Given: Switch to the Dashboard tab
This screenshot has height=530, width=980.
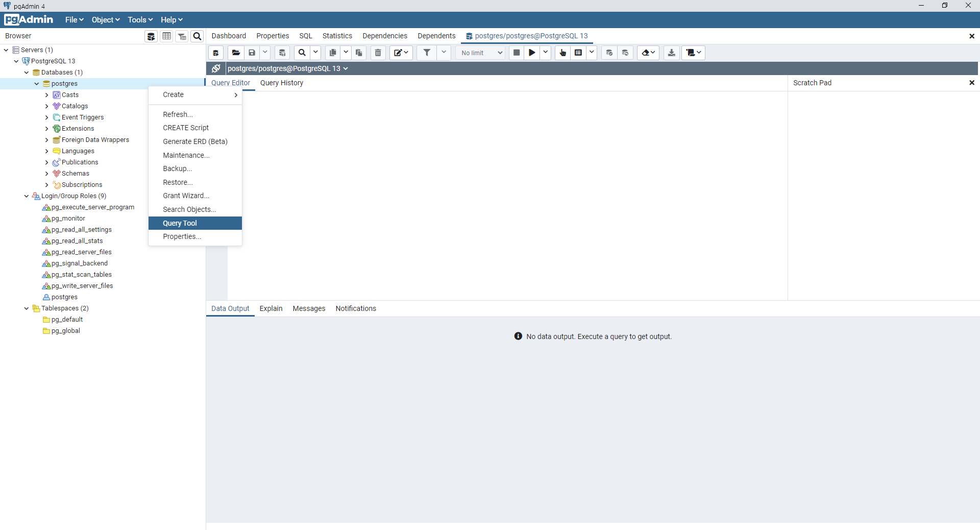Looking at the screenshot, I should point(229,36).
